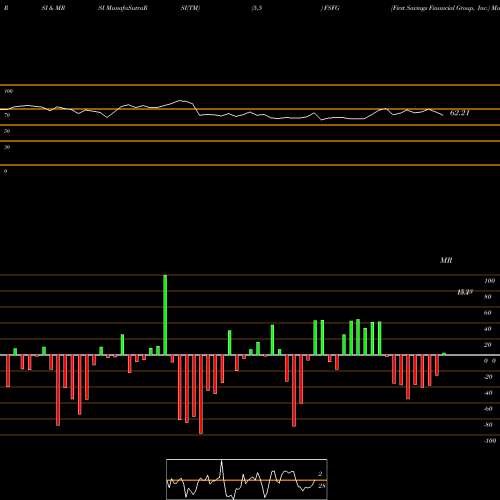Viewport: 500px width, 500px height.
Task: Click the MR label above the bar chart
Action: tap(446, 260)
